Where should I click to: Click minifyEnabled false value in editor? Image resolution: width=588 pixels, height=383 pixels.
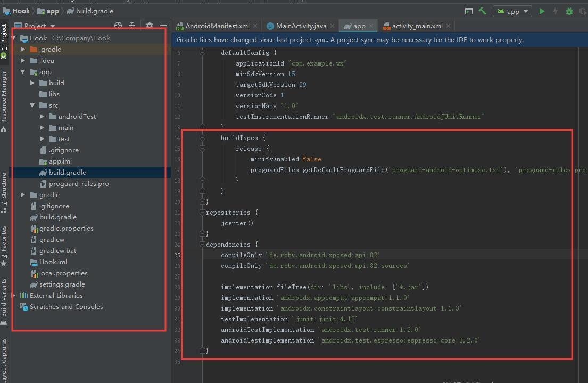(312, 159)
